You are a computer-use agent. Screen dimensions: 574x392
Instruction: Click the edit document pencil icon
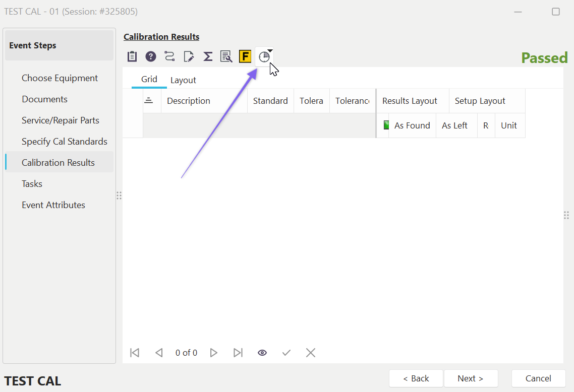pyautogui.click(x=189, y=56)
